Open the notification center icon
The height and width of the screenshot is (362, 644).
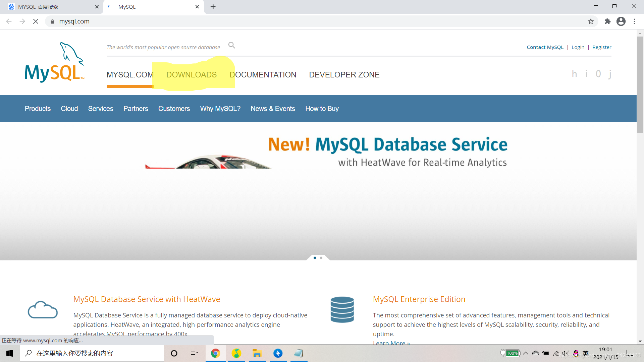[630, 353]
